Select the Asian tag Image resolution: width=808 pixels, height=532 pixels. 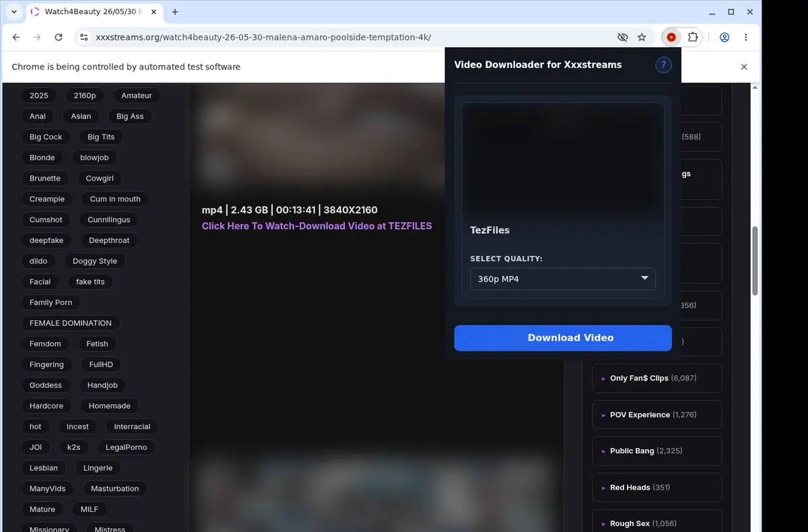[x=81, y=117]
